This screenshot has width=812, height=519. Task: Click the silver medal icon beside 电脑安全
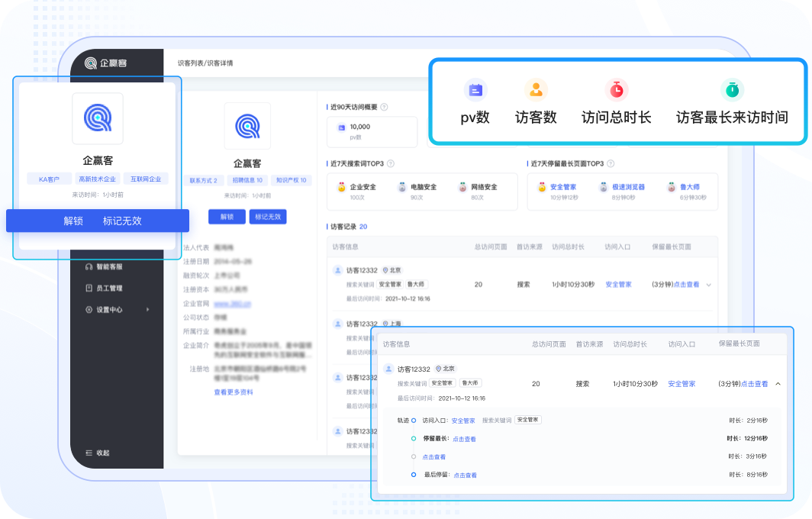point(402,187)
